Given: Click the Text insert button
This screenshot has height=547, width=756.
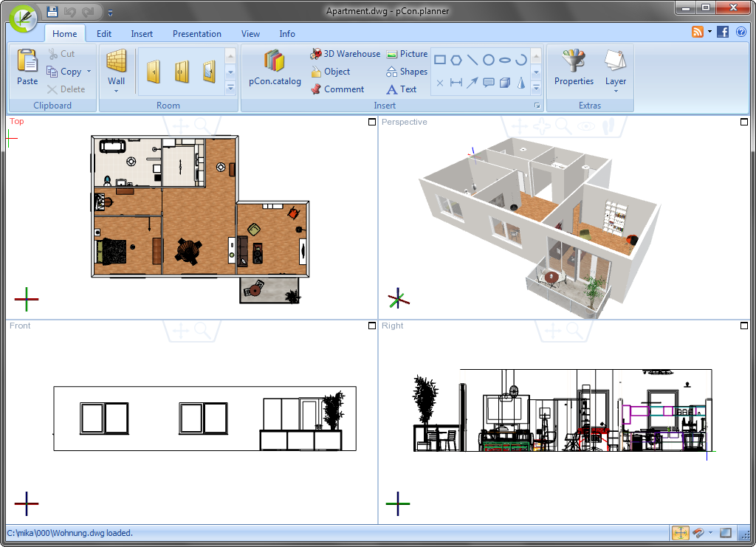Looking at the screenshot, I should click(x=401, y=89).
